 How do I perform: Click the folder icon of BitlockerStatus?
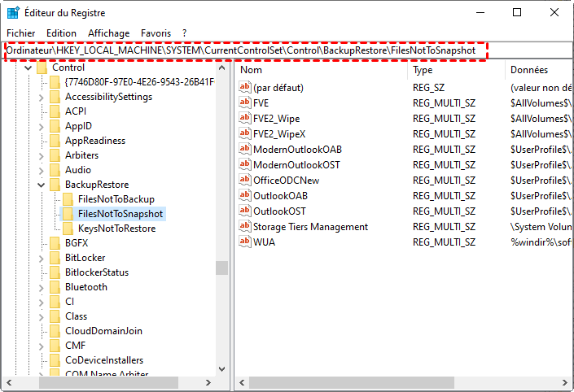55,272
